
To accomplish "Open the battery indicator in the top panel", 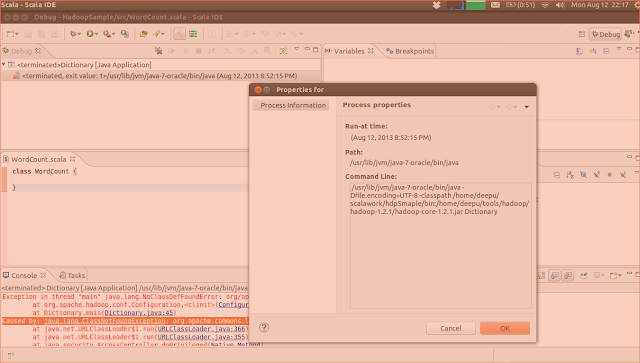I will coord(520,5).
